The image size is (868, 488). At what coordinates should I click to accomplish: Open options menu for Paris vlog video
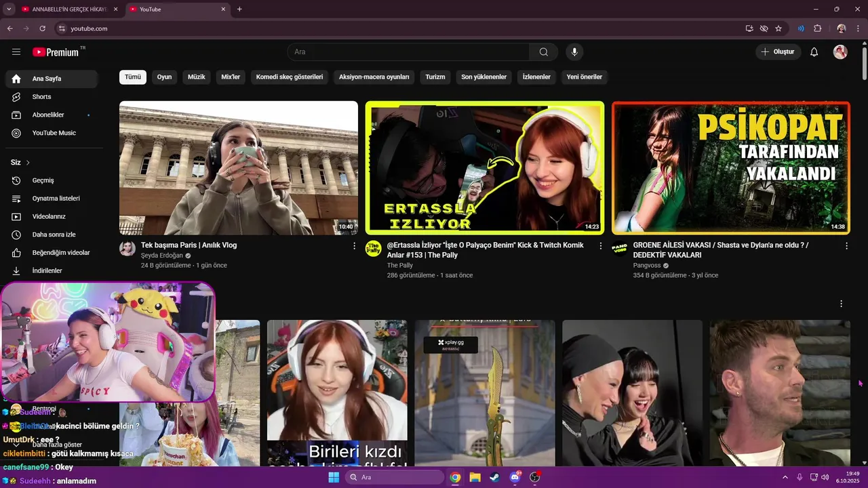coord(354,246)
